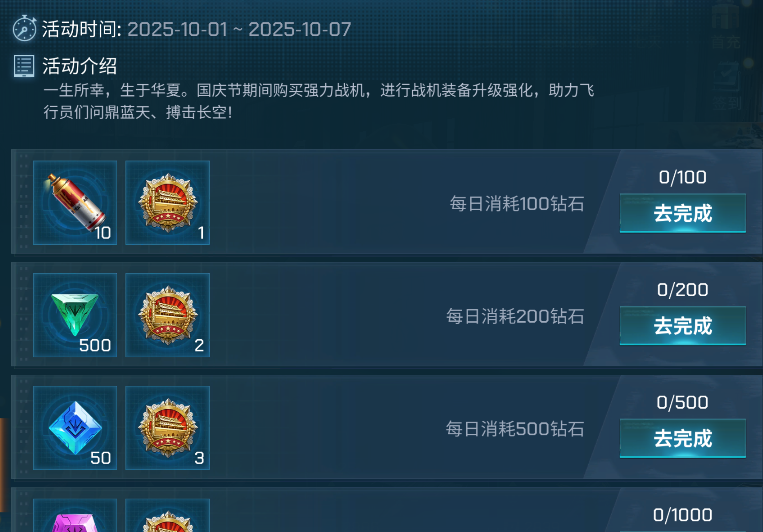
Task: Tap the 0/500 progress counter
Action: 683,403
